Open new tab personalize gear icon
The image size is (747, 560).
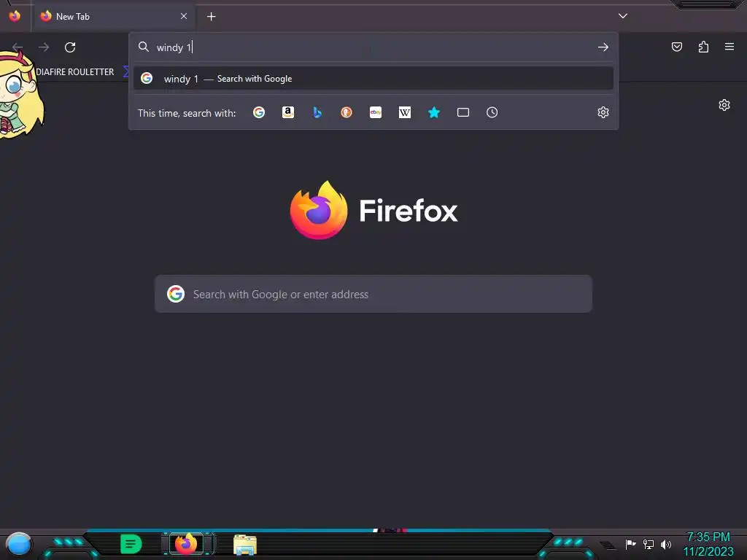point(724,105)
